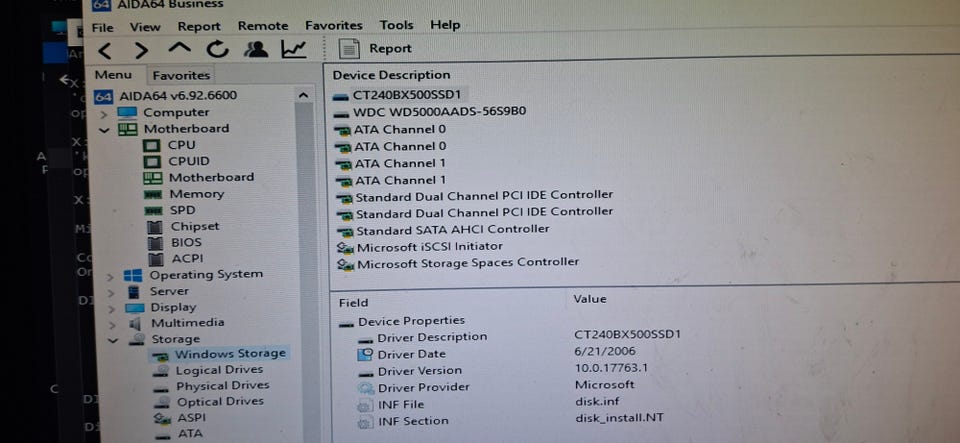Select the Driver Version field row

[419, 371]
